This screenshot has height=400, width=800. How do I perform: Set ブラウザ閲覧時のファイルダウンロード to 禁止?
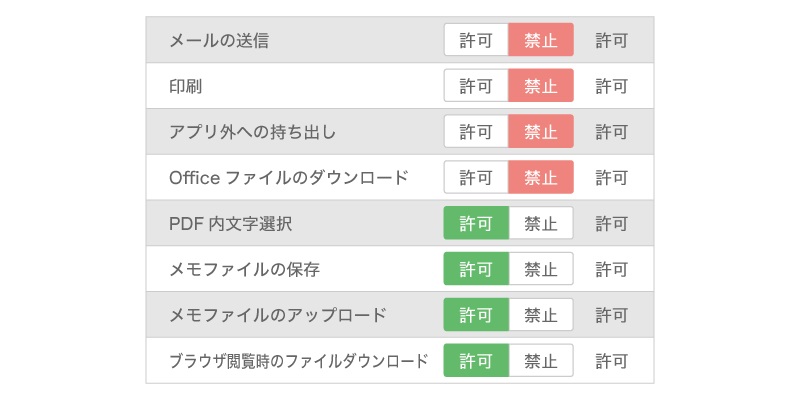pyautogui.click(x=541, y=361)
